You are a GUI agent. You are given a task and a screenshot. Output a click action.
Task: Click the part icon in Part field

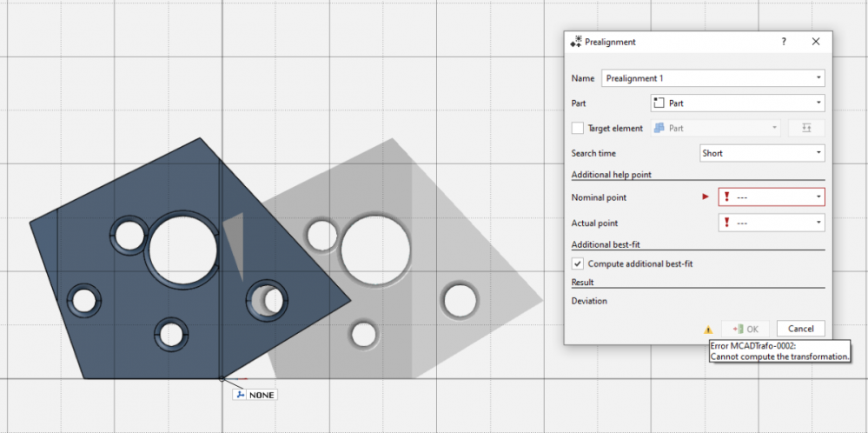point(659,103)
